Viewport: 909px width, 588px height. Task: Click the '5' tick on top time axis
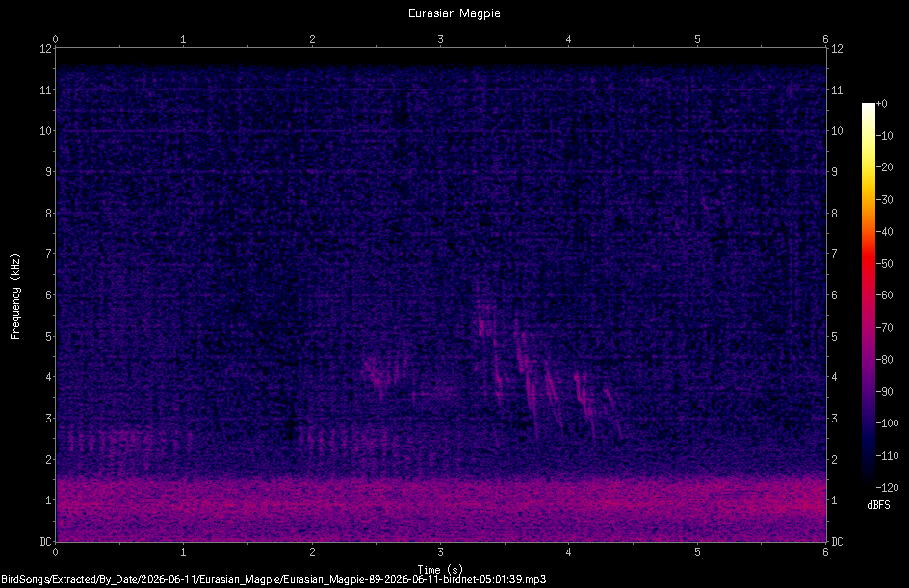pos(697,39)
